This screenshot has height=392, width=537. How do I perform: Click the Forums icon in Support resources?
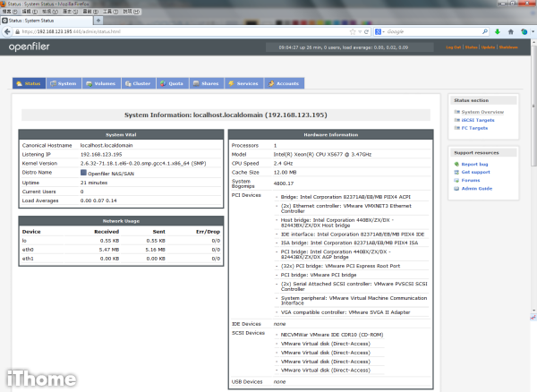pos(457,180)
